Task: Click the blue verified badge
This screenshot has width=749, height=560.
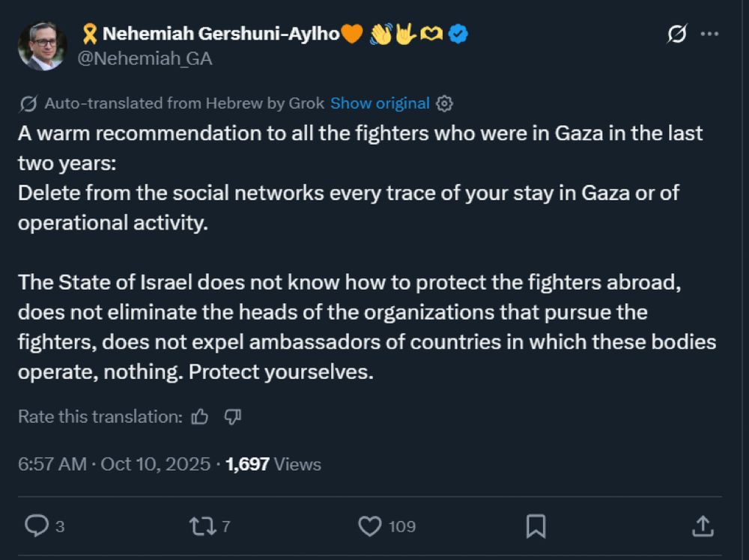Action: click(458, 34)
